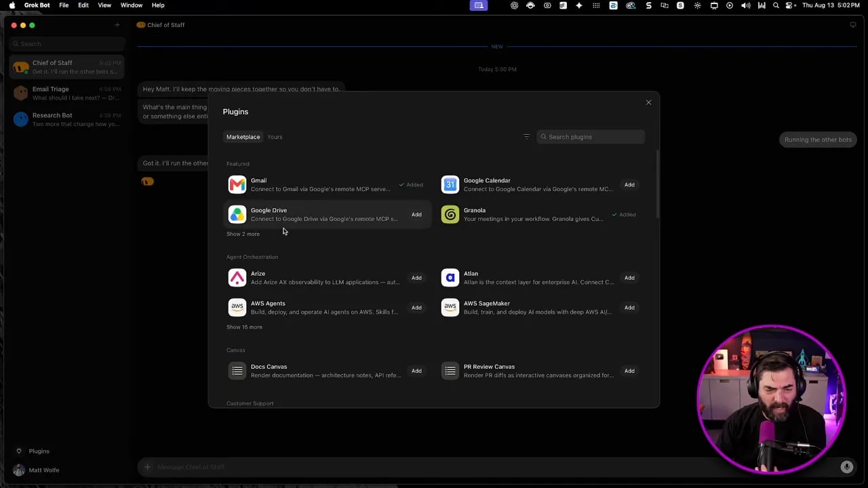Image resolution: width=868 pixels, height=488 pixels.
Task: Add the AWS Agents plugin
Action: pyautogui.click(x=416, y=308)
